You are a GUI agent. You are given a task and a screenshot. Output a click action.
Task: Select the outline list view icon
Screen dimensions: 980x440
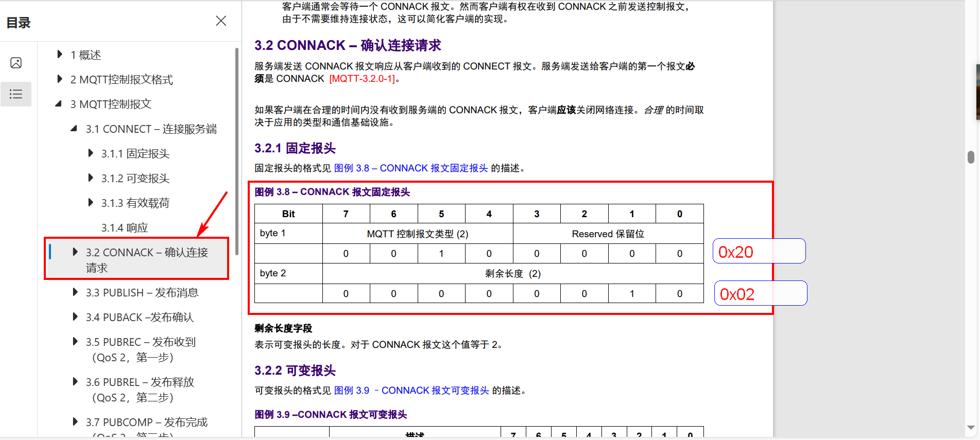[x=16, y=94]
